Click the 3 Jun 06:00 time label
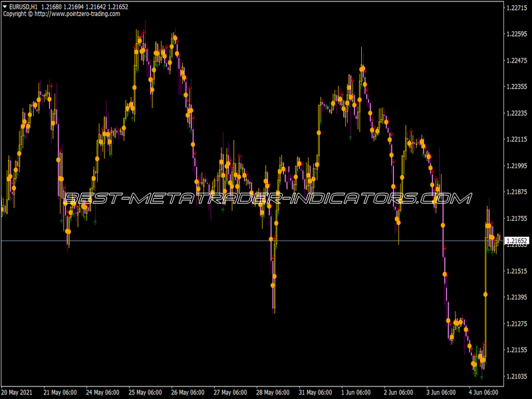Image resolution: width=532 pixels, height=399 pixels. (441, 392)
